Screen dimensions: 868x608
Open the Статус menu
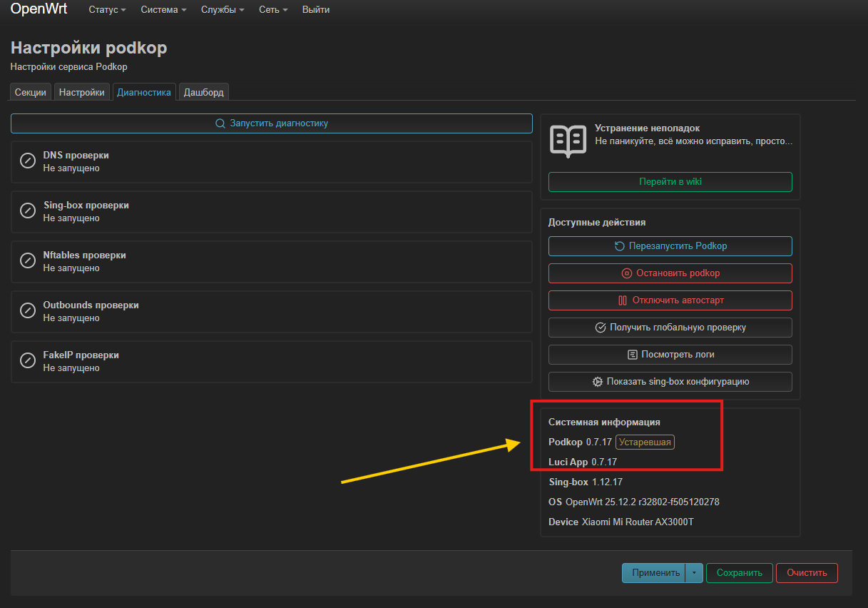(x=107, y=10)
